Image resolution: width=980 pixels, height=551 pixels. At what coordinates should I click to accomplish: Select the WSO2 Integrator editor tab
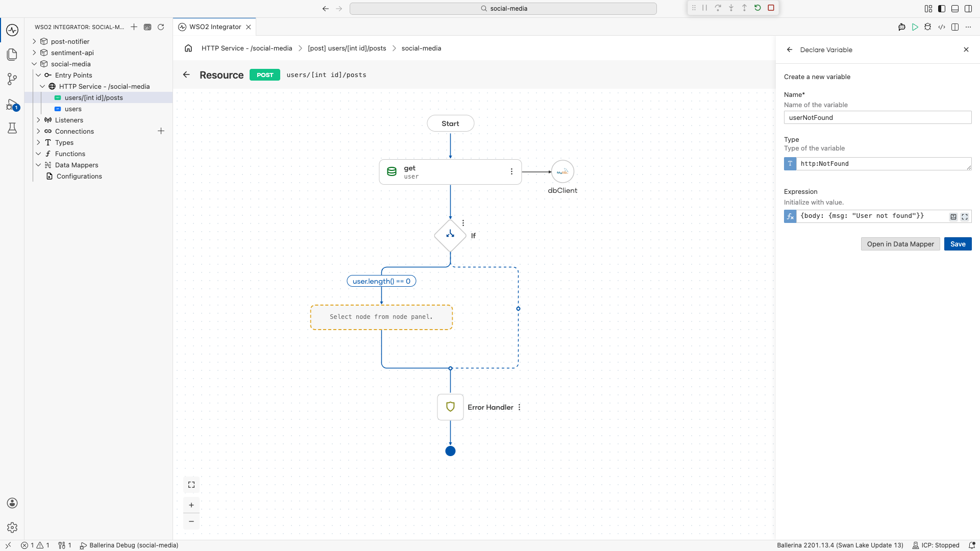tap(214, 27)
